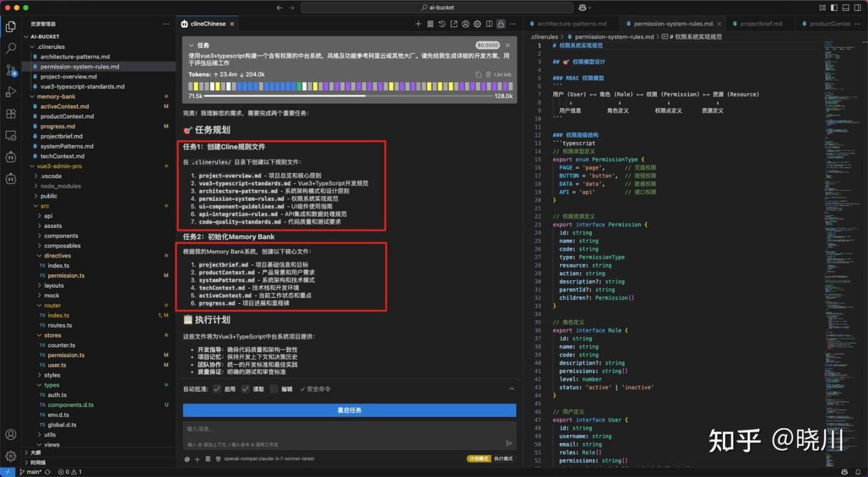Screen dimensions: 868x477
Task: Open the Manage gear icon in activity bar
Action: [11, 456]
